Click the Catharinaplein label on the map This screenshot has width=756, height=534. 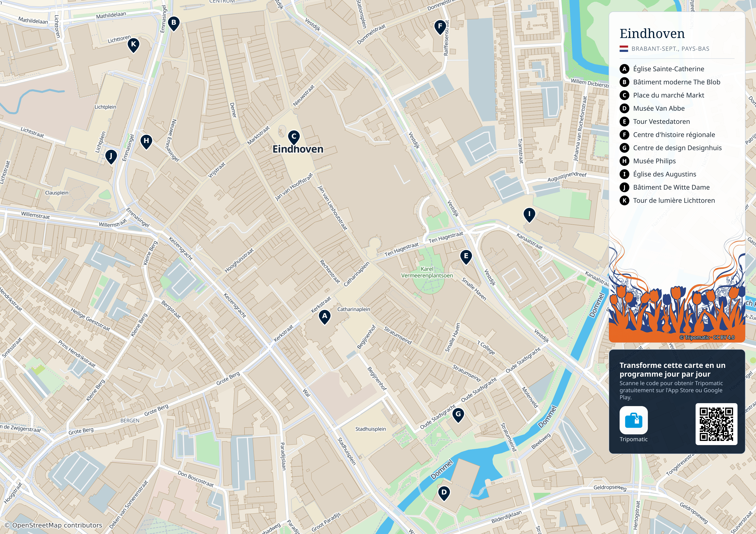pos(354,309)
